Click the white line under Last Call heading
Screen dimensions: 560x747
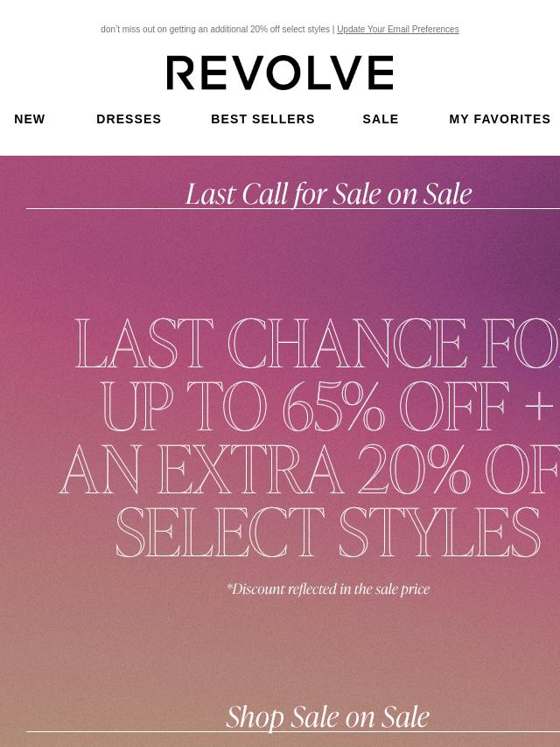292,209
